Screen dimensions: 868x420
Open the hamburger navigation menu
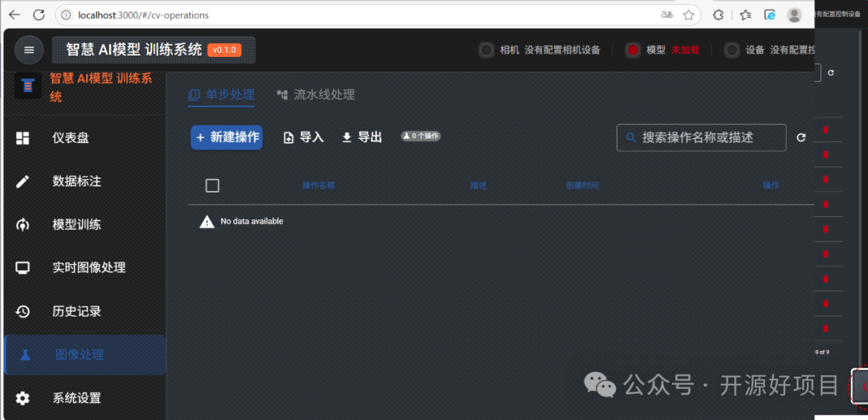pyautogui.click(x=29, y=50)
